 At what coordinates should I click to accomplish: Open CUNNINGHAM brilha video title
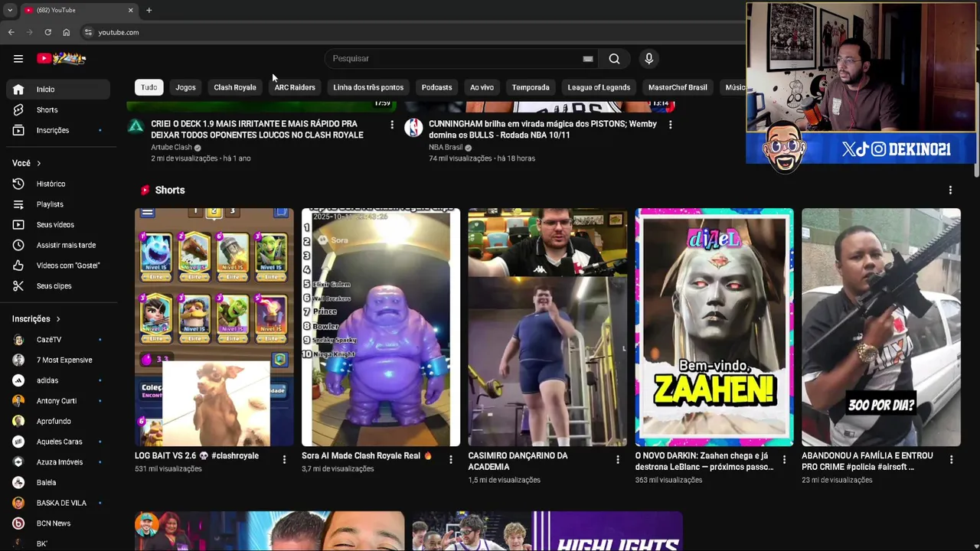pos(542,129)
